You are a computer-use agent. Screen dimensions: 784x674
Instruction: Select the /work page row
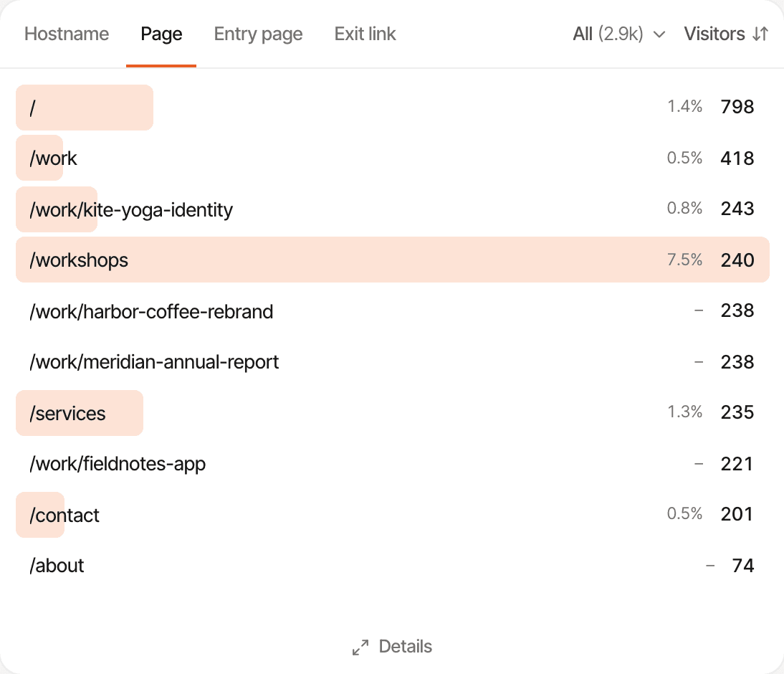tap(392, 158)
